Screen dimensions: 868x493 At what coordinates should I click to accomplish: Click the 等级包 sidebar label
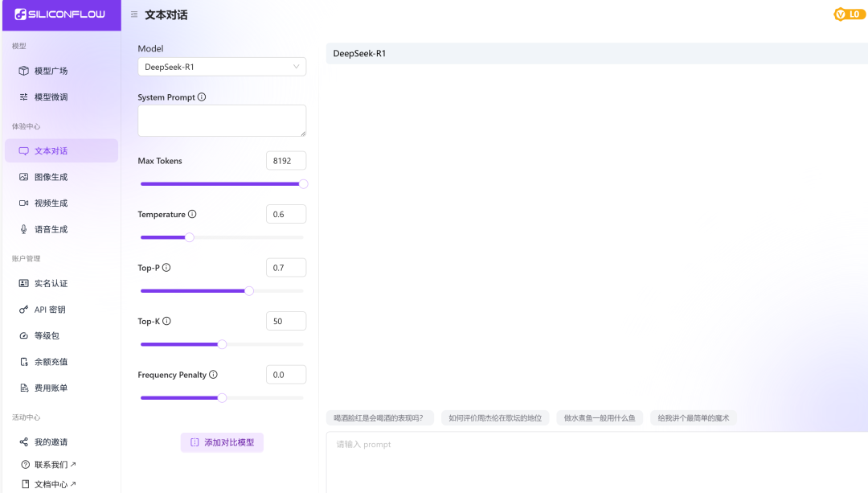[x=47, y=335]
